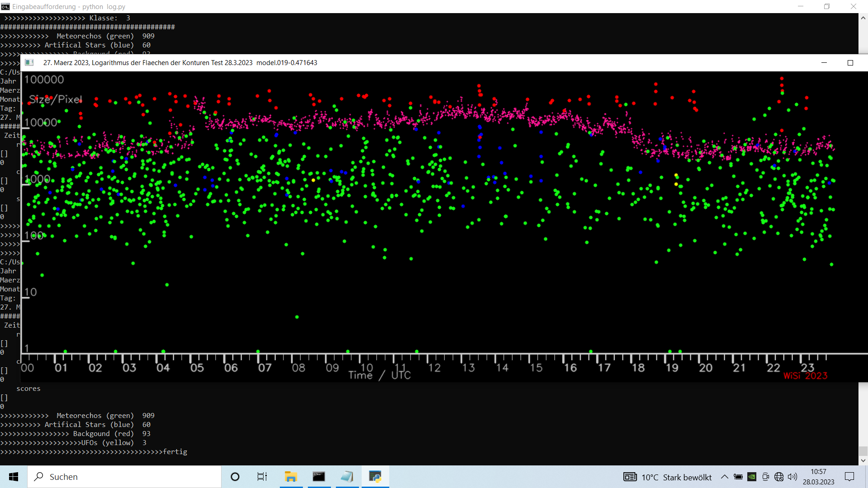Image resolution: width=868 pixels, height=488 pixels.
Task: Switch to Command Prompt taskbar icon
Action: (x=319, y=477)
